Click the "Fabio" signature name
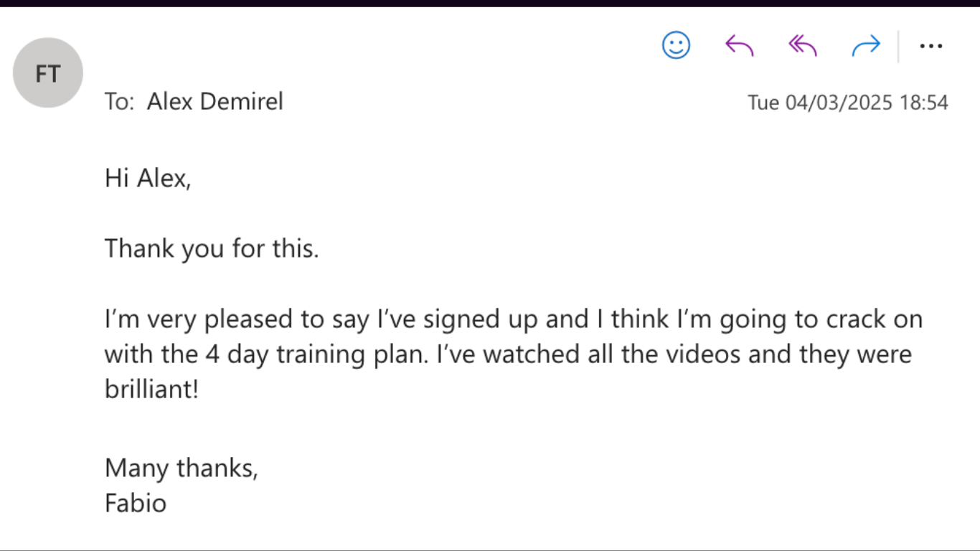 pyautogui.click(x=136, y=503)
